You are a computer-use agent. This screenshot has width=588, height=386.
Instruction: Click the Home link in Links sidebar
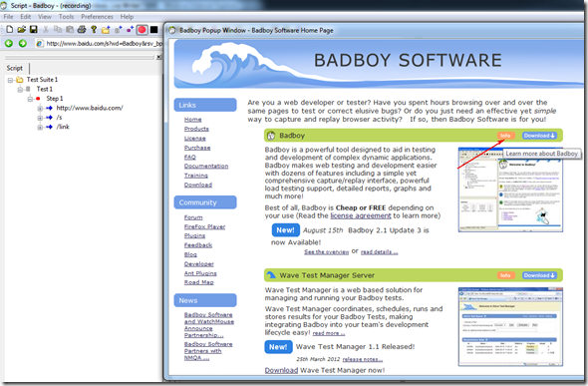pyautogui.click(x=192, y=120)
